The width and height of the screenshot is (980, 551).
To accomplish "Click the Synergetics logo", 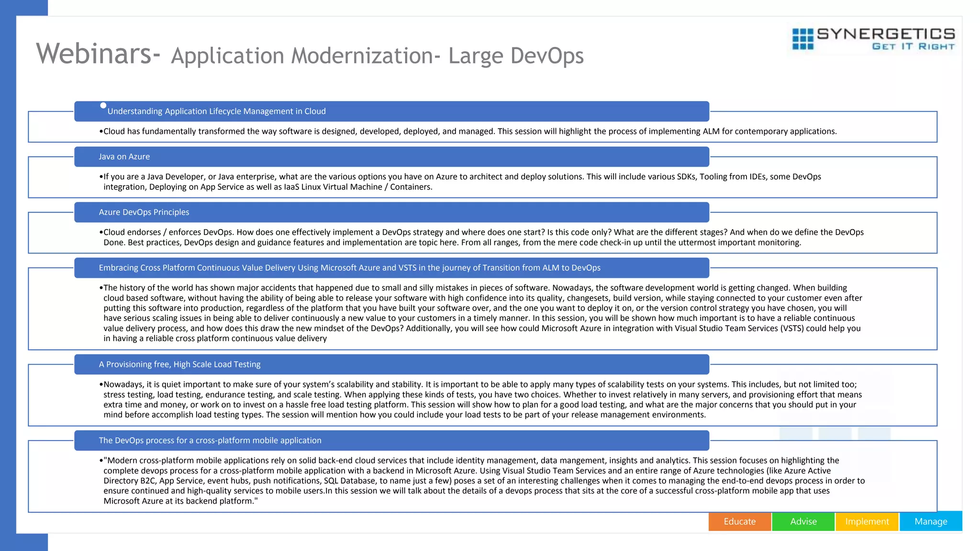I will tap(873, 39).
